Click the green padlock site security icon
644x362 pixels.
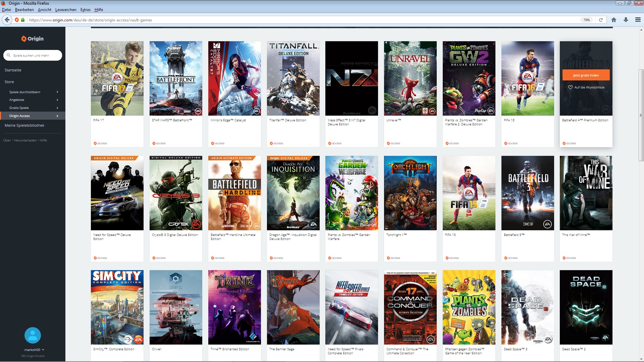(x=23, y=20)
